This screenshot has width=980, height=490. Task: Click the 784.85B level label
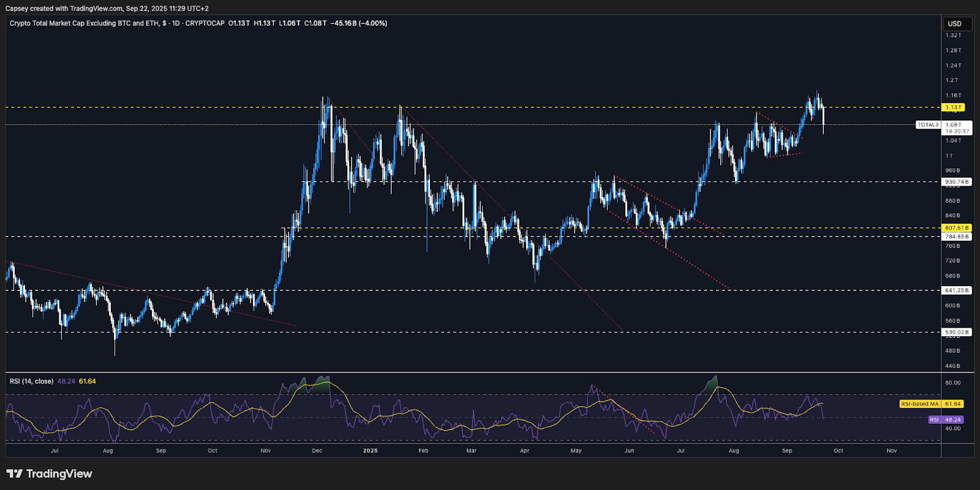point(957,236)
